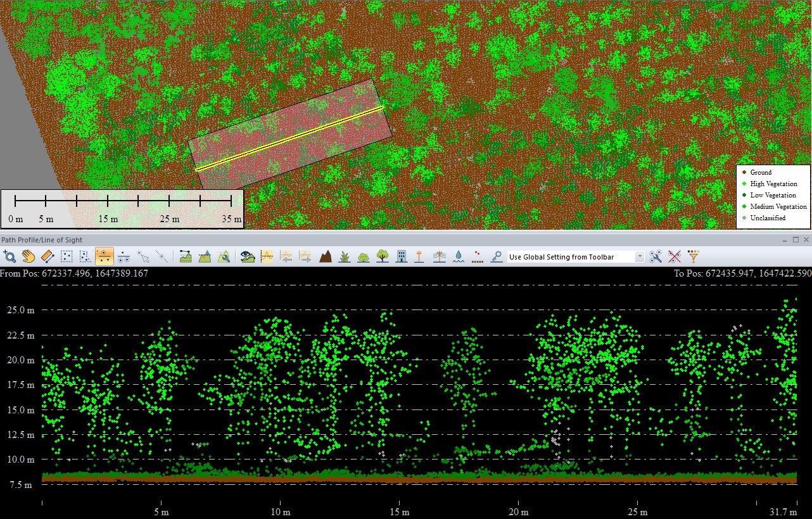812x519 pixels.
Task: Click the red dots noise points icon
Action: [478, 256]
